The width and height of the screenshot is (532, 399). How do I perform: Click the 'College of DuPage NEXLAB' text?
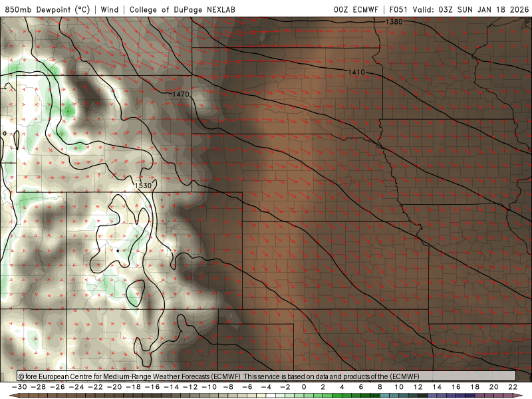(x=182, y=9)
